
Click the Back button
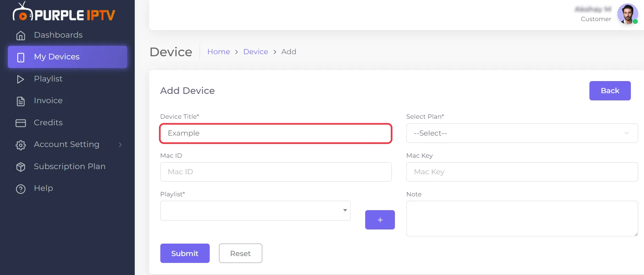coord(610,91)
